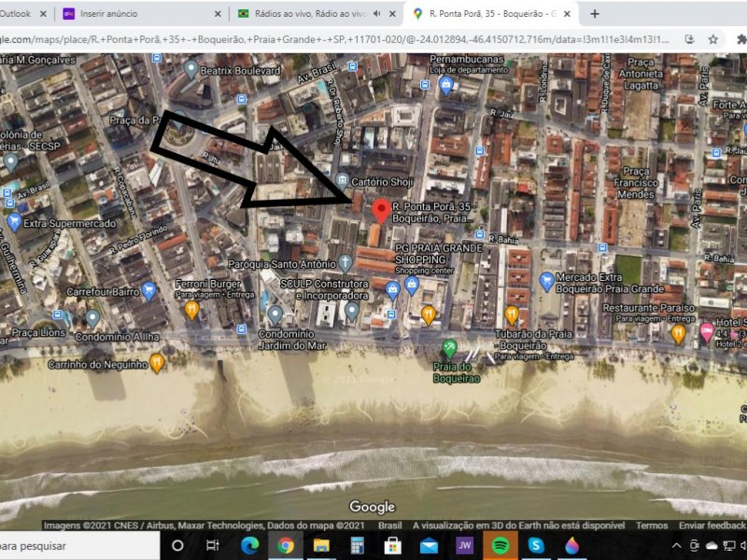Click the Windows taskbar search box
Screen dimensions: 747x560
(79, 546)
